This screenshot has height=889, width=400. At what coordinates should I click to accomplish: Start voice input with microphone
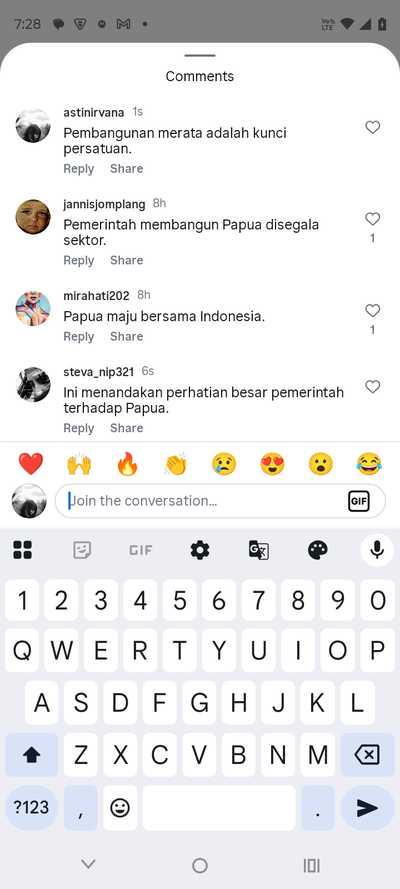pos(377,550)
